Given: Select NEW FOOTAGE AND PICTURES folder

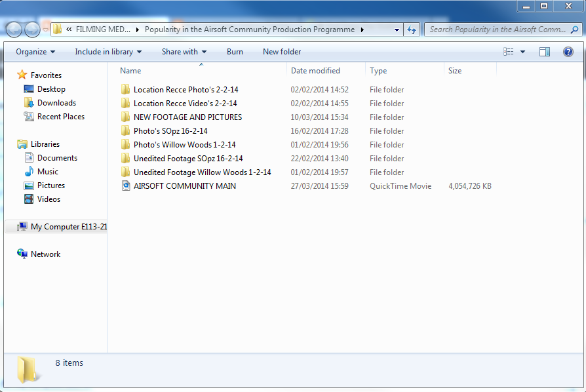Looking at the screenshot, I should (x=187, y=117).
